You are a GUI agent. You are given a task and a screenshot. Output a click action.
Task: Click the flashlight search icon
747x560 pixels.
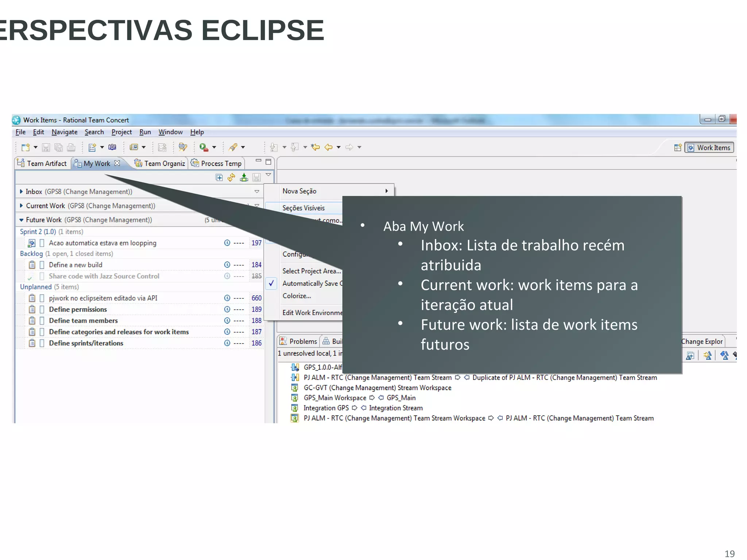tap(233, 147)
